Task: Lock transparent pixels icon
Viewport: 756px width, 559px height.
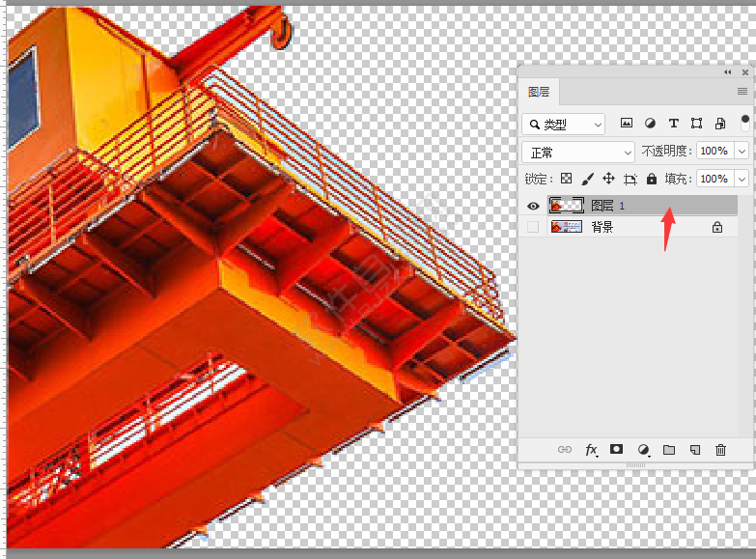Action: tap(566, 179)
